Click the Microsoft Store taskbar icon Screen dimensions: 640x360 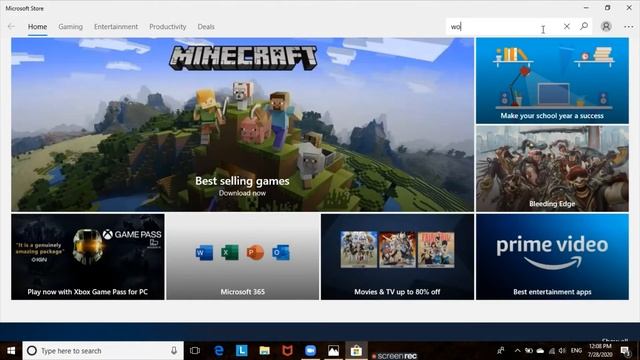pyautogui.click(x=356, y=351)
